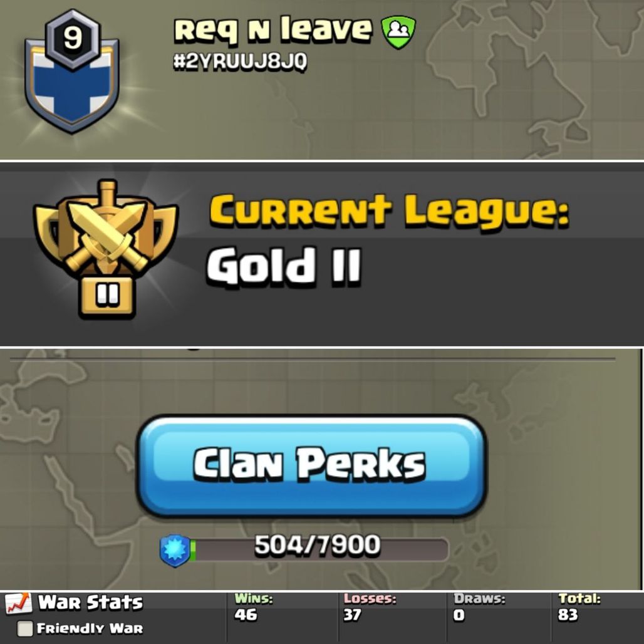This screenshot has height=644, width=644.
Task: Click the War Stats chart icon
Action: pos(19,603)
